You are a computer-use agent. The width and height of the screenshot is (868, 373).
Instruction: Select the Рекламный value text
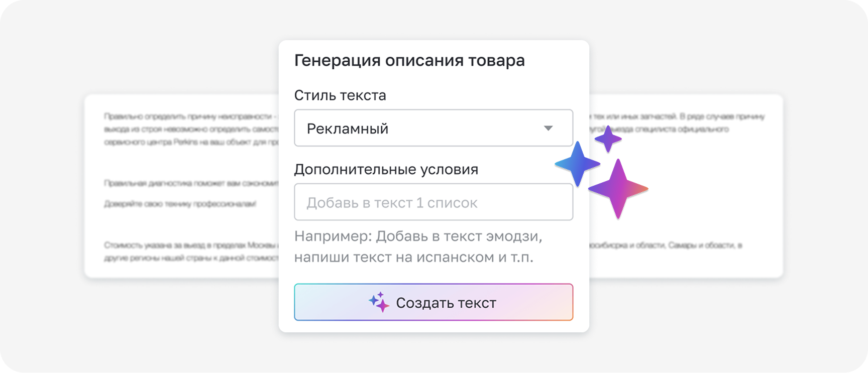pos(348,129)
